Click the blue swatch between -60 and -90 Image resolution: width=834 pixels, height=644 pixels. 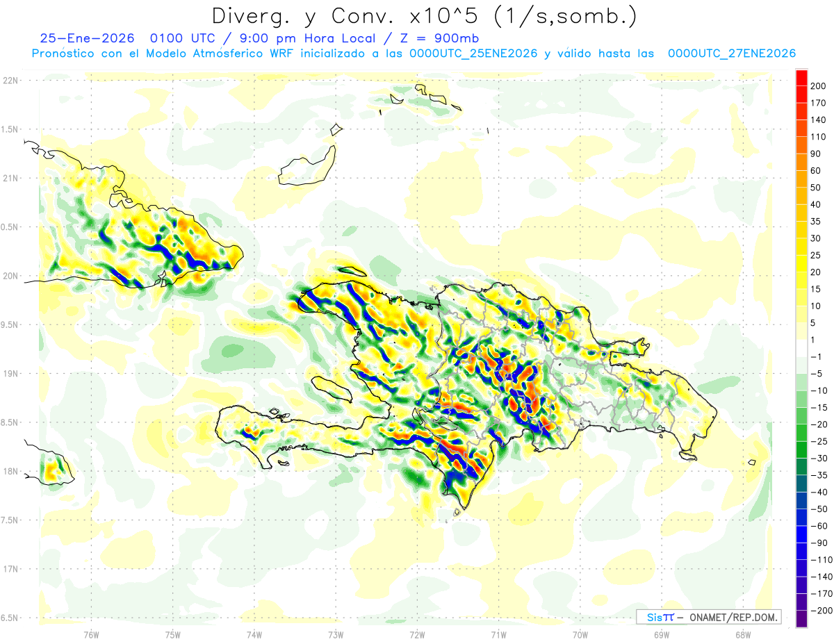(x=801, y=534)
